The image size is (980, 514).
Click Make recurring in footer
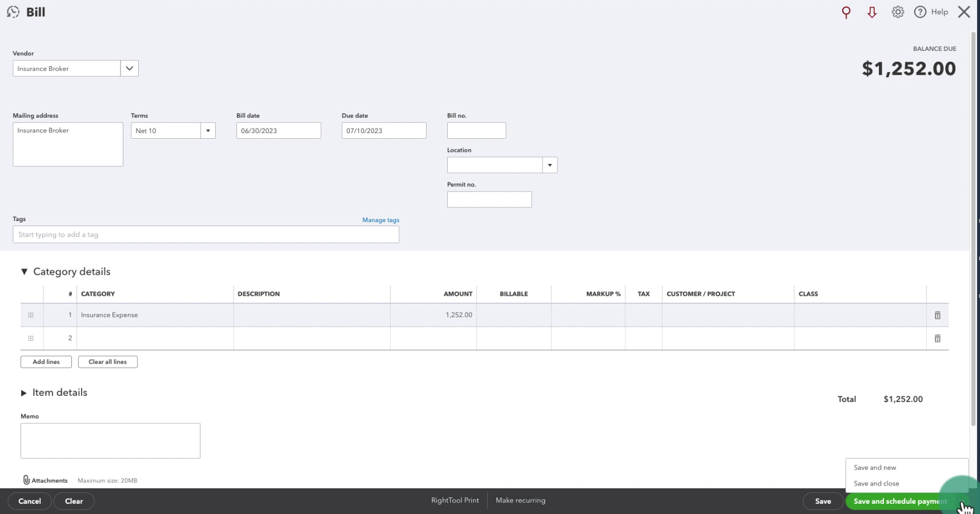click(x=520, y=500)
